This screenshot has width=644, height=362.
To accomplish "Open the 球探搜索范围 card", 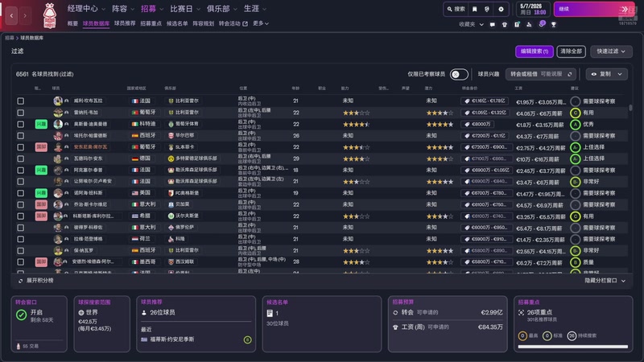I will [102, 324].
